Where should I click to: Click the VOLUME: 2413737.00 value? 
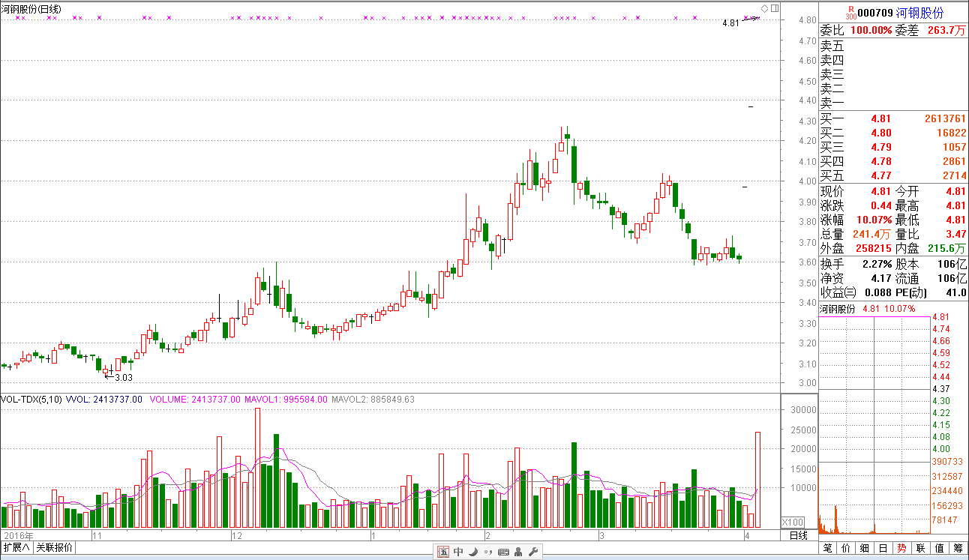coord(196,400)
